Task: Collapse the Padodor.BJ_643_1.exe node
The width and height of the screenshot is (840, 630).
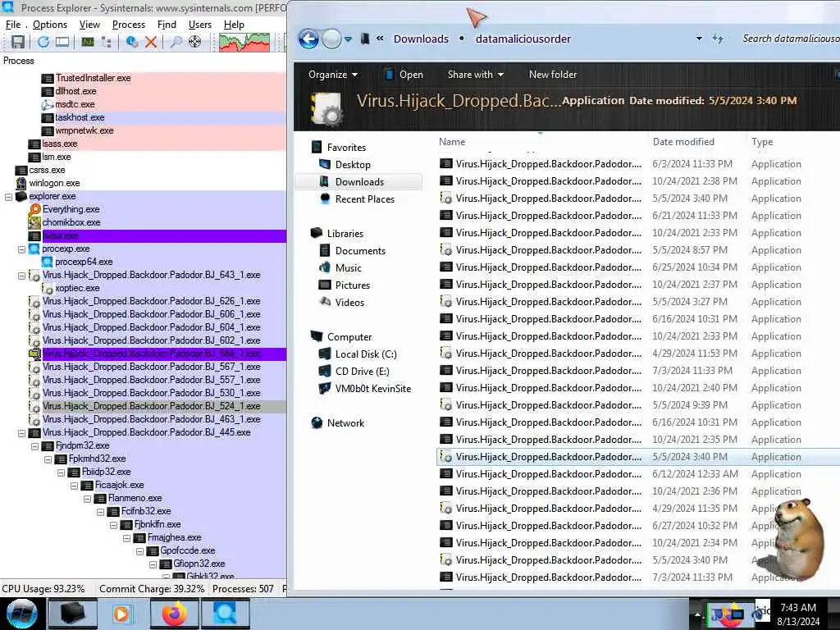Action: coord(21,276)
